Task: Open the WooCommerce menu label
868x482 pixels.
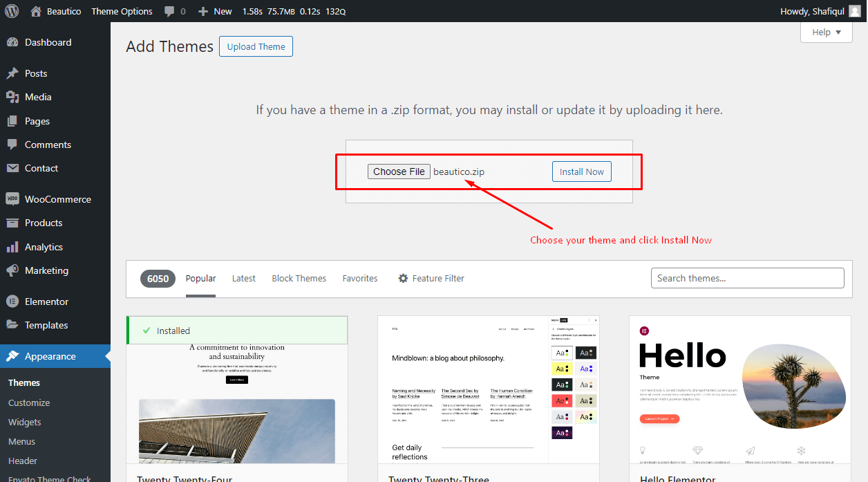Action: coord(58,199)
